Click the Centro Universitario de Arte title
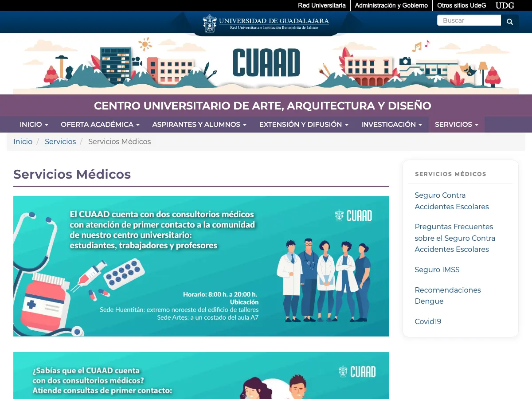532x399 pixels. click(x=262, y=106)
